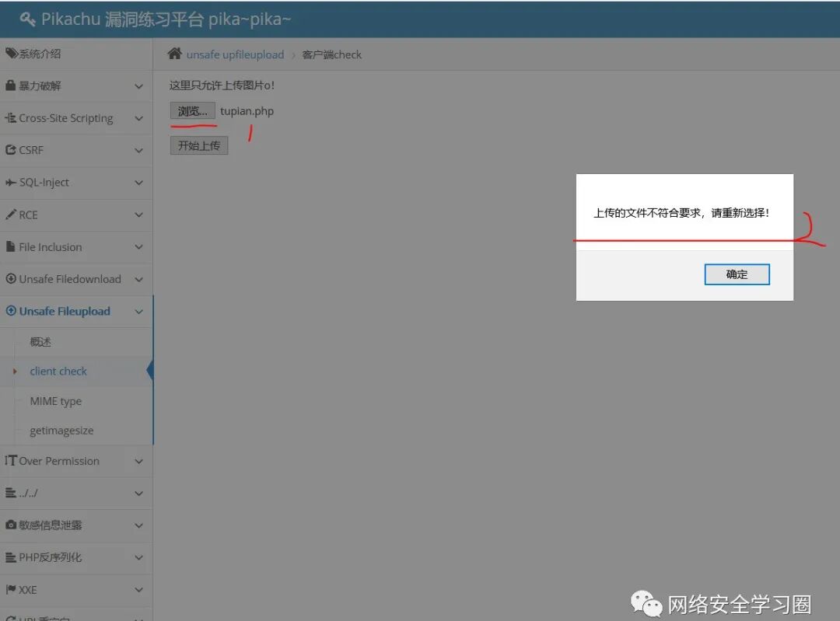
Task: Click the Unsafe Fileupload circle-arrow icon
Action: click(x=11, y=311)
